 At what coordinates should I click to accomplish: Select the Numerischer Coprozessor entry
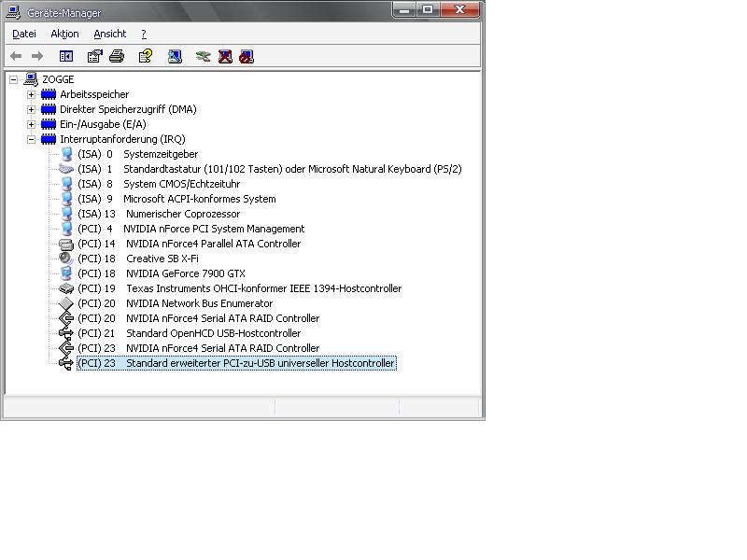click(x=183, y=214)
